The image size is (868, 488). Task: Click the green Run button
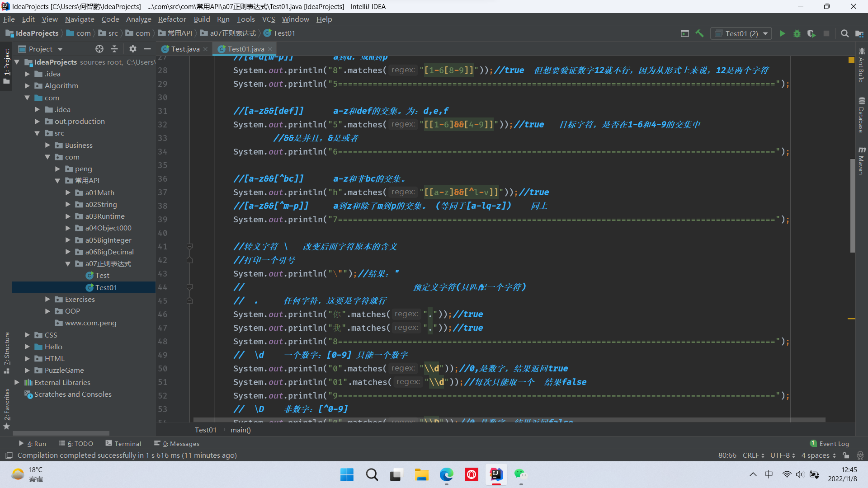tap(782, 33)
